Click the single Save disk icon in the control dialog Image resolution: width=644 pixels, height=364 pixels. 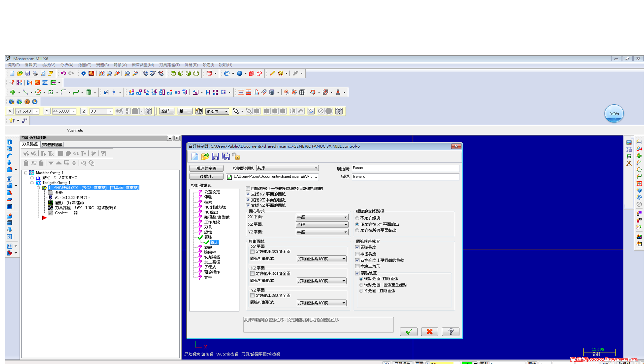(215, 156)
